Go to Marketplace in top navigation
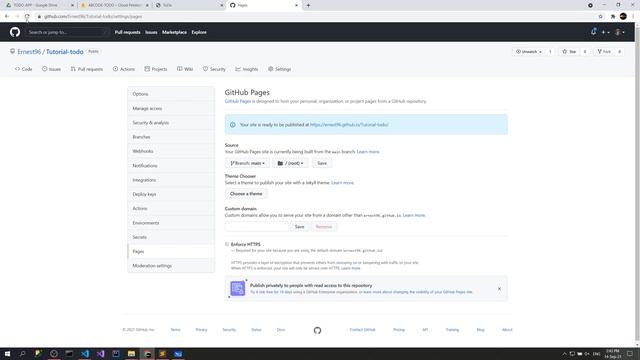Screen dimensions: 640x360 (174, 32)
